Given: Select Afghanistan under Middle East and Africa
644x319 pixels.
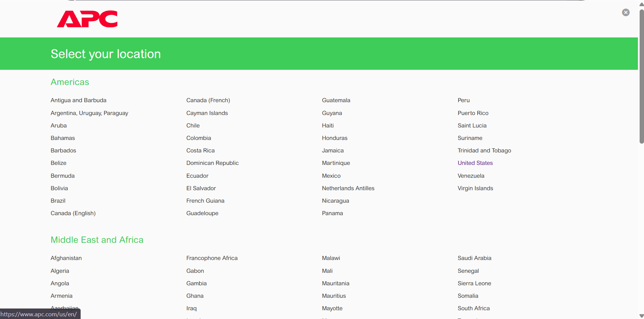Looking at the screenshot, I should 66,258.
